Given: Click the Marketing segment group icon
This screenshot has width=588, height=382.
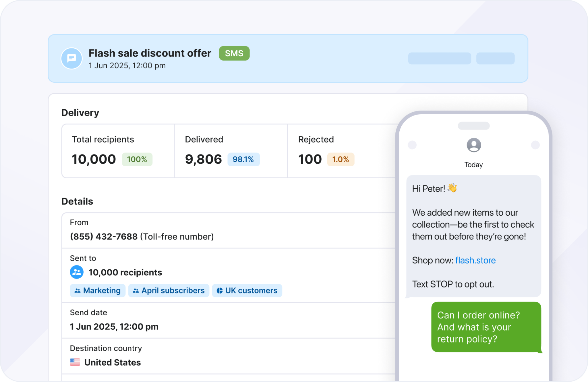Looking at the screenshot, I should [78, 290].
